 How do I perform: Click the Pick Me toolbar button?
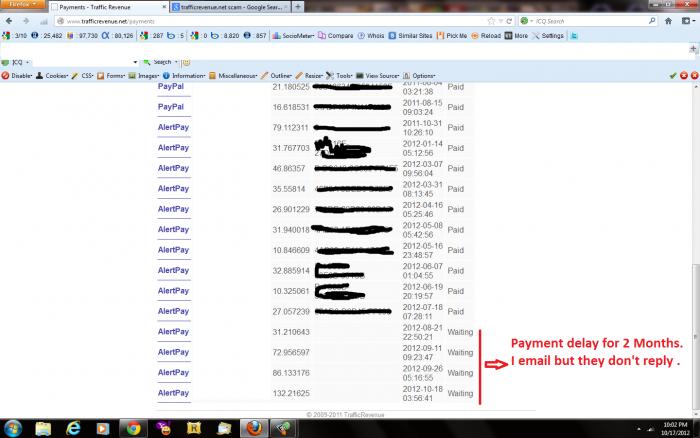[452, 36]
